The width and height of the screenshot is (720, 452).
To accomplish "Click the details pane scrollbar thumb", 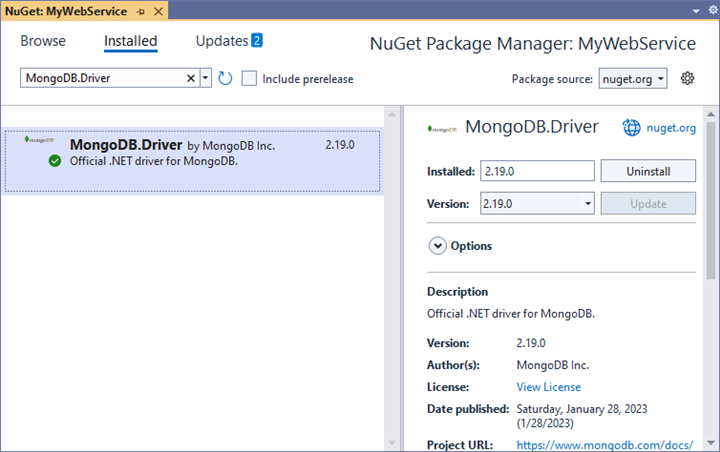I will tap(711, 200).
